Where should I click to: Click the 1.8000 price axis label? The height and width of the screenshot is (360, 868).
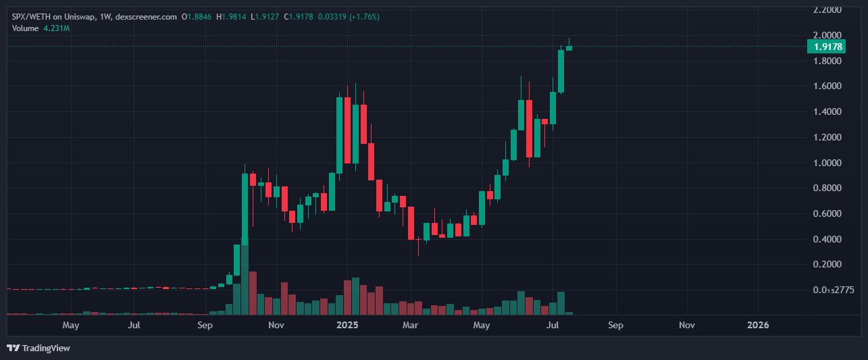click(827, 61)
